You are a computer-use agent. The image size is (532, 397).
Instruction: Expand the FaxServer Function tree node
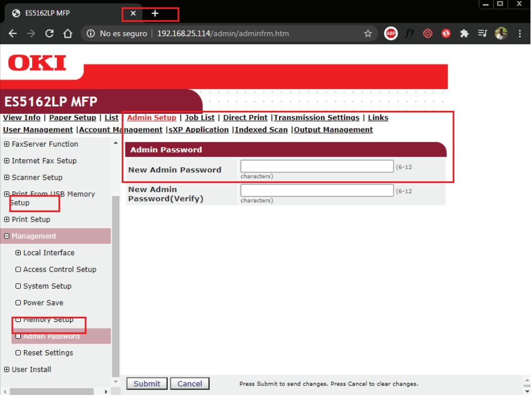coord(7,144)
